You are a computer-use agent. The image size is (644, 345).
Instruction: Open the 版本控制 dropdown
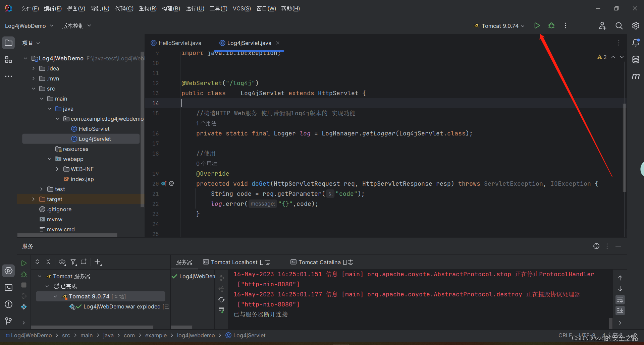[x=76, y=26]
